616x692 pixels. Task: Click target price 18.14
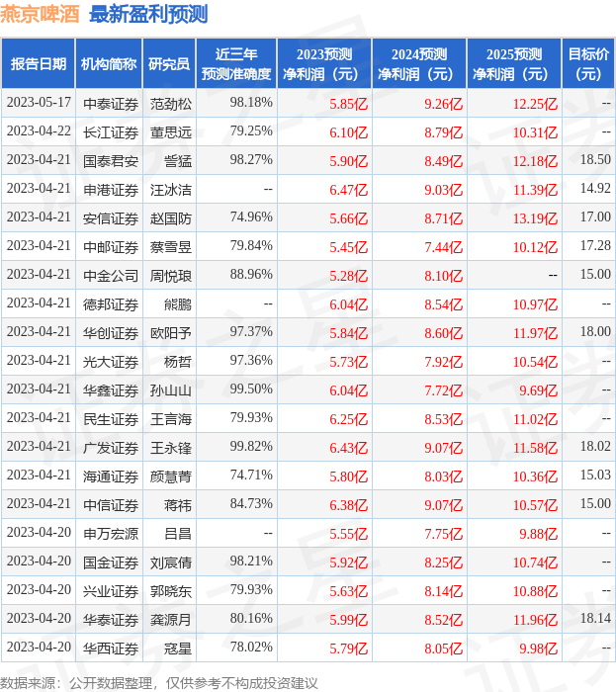click(x=595, y=618)
